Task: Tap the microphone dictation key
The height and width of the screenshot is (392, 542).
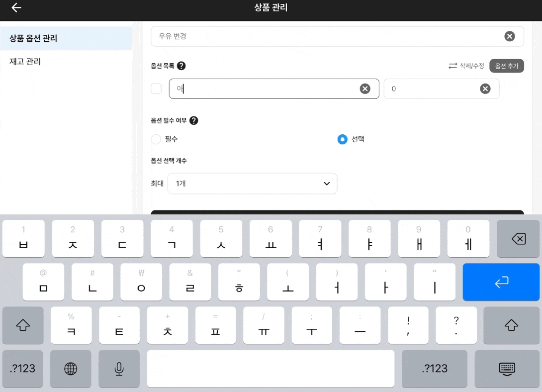Action: click(119, 369)
